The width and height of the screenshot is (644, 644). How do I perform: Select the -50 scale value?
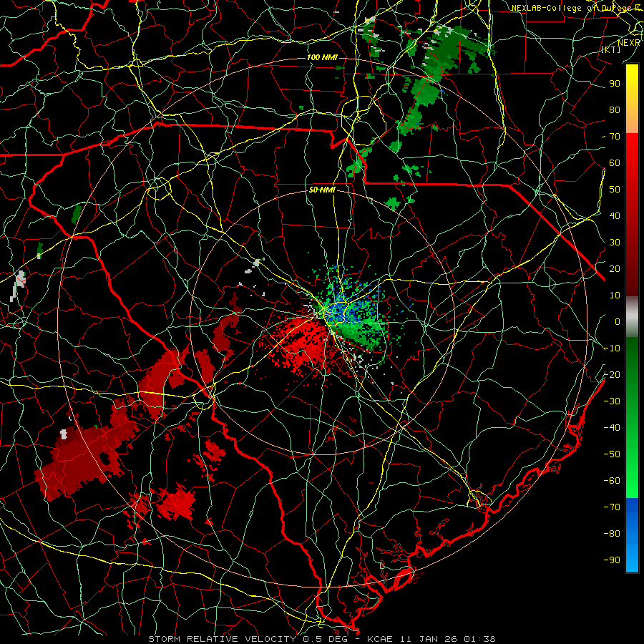point(612,454)
